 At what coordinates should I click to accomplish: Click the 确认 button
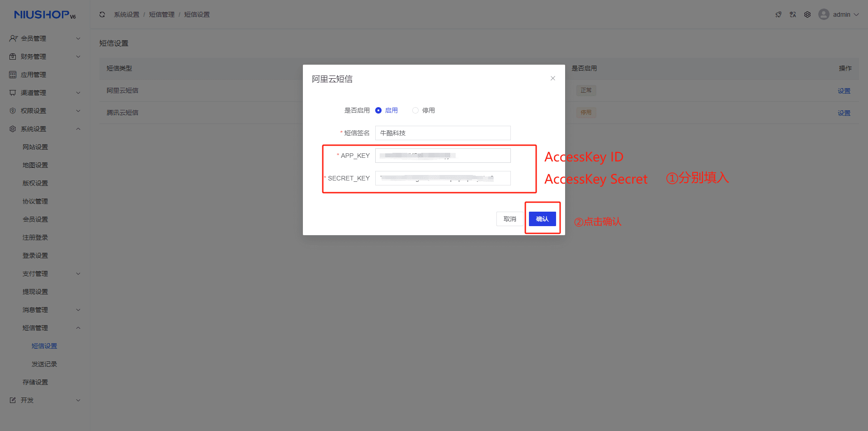pyautogui.click(x=542, y=219)
